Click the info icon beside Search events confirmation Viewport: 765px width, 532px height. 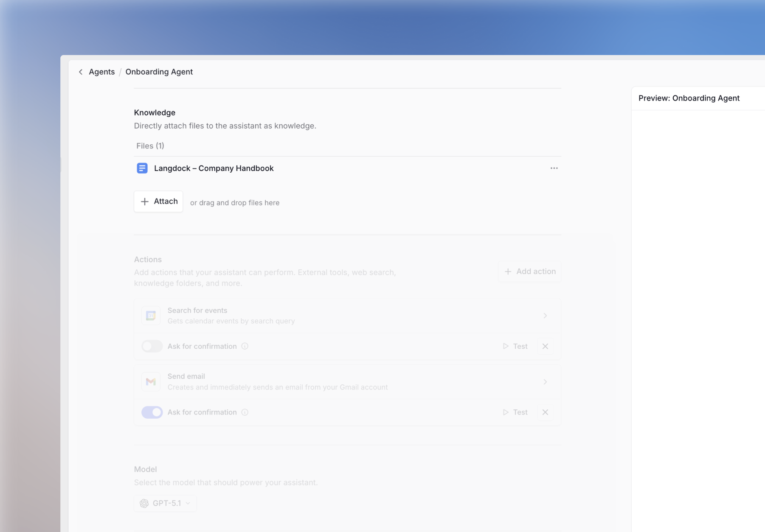(245, 346)
